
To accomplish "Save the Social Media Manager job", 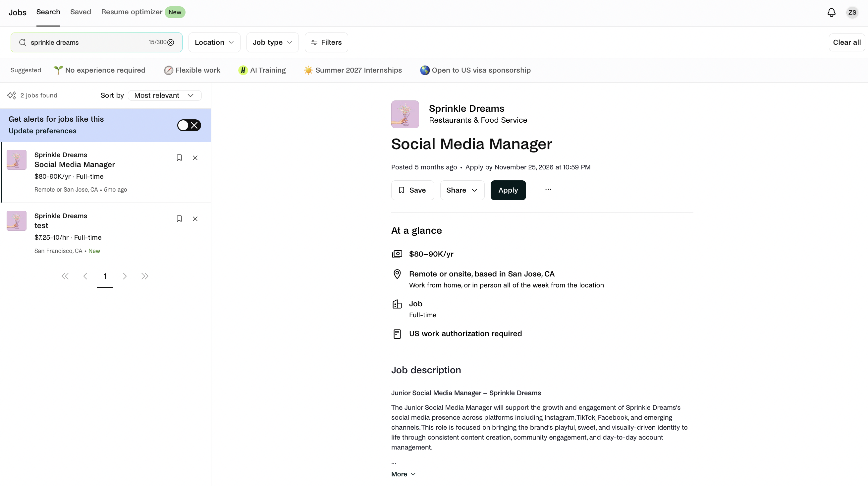I will pyautogui.click(x=412, y=190).
